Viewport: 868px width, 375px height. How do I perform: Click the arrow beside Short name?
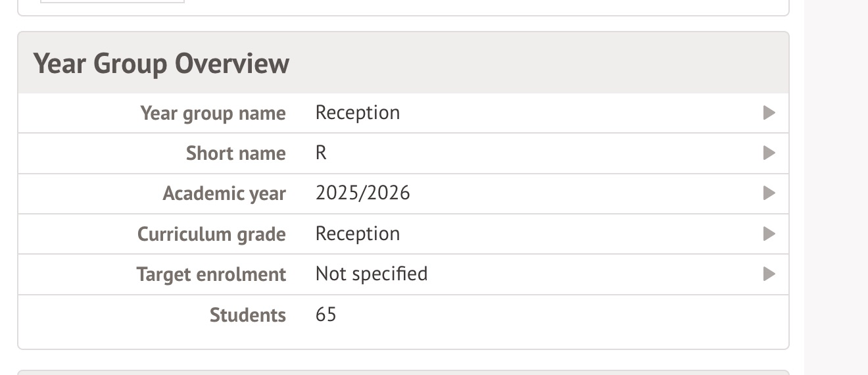point(769,153)
